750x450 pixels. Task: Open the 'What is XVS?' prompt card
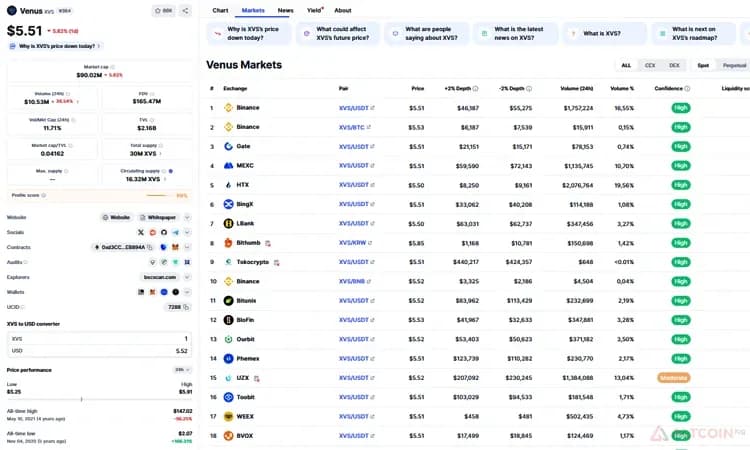click(x=604, y=33)
